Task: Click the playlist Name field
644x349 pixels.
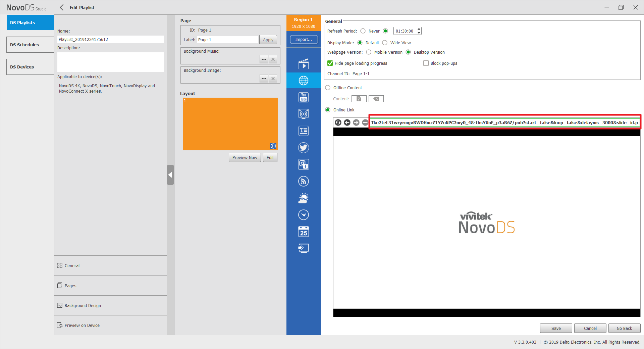Action: tap(110, 39)
